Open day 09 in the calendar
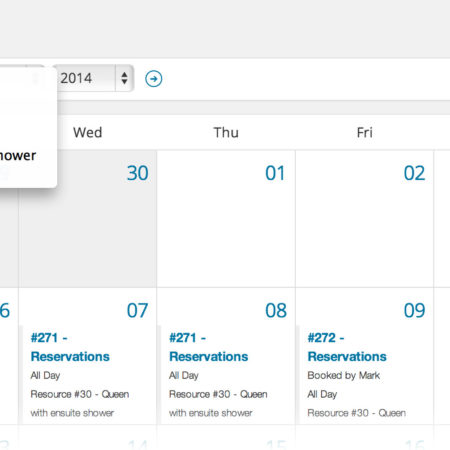 point(414,310)
